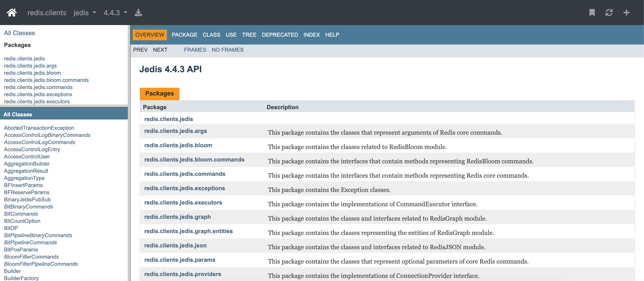Open redis.clients.jedis.providers package
The width and height of the screenshot is (644, 281).
(x=183, y=274)
